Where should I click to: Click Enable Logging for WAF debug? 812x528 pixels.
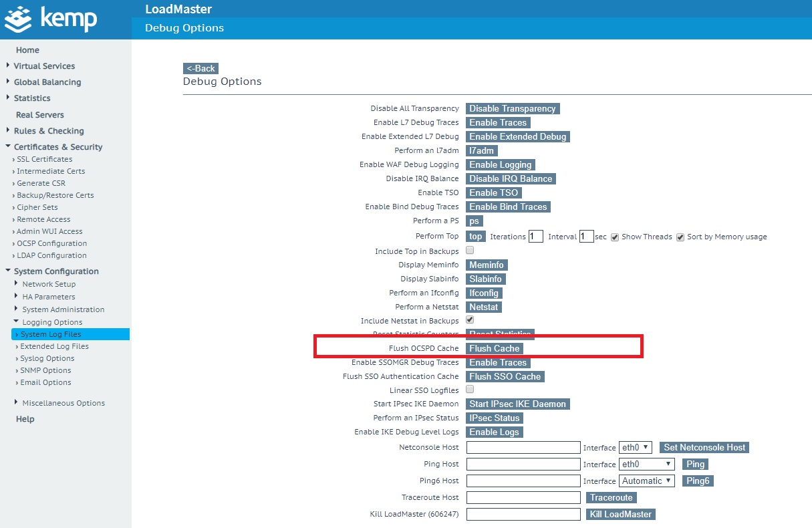click(x=501, y=164)
